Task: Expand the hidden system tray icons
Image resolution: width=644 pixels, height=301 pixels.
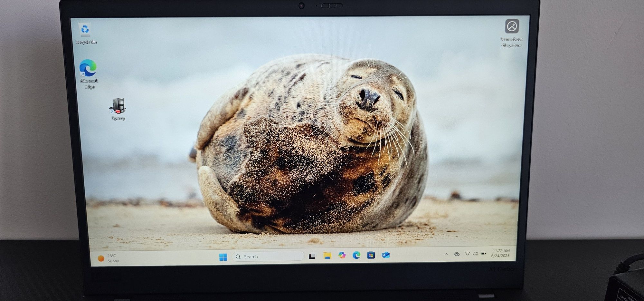Action: pyautogui.click(x=446, y=254)
